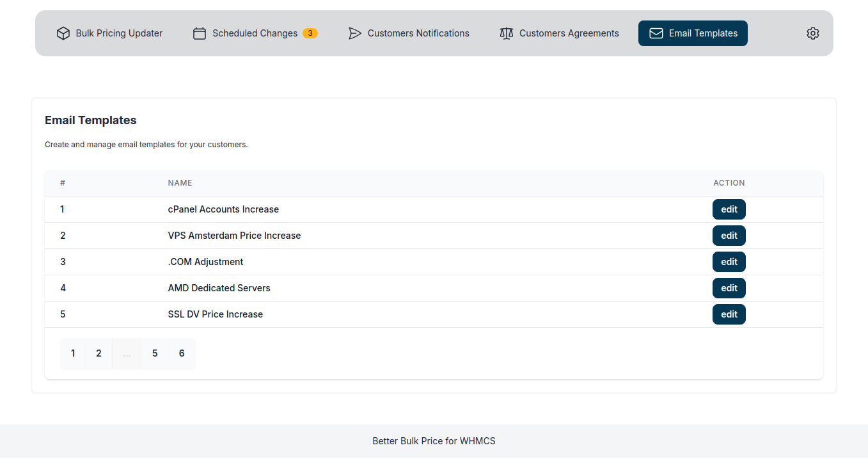Select the paper plane icon for Customers Notifications

(356, 33)
